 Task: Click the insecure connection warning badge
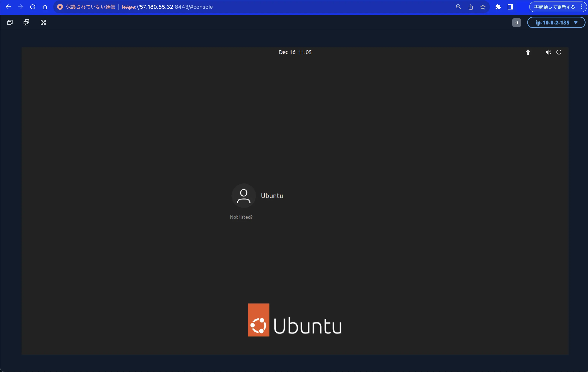[60, 7]
